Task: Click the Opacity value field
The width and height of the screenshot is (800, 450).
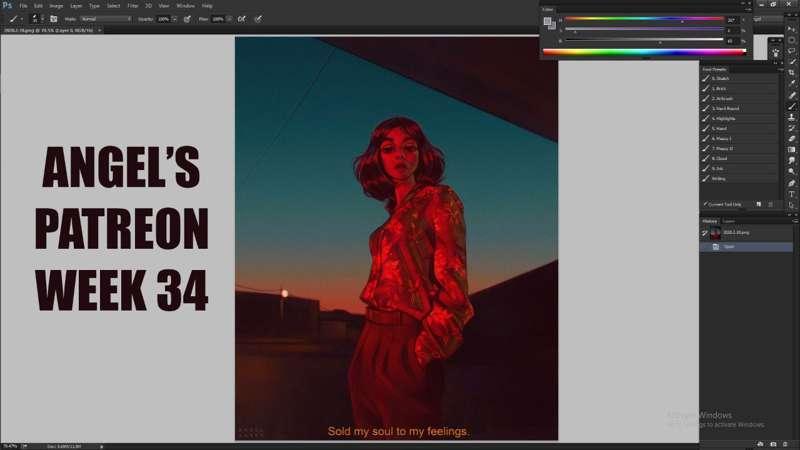Action: (x=163, y=19)
